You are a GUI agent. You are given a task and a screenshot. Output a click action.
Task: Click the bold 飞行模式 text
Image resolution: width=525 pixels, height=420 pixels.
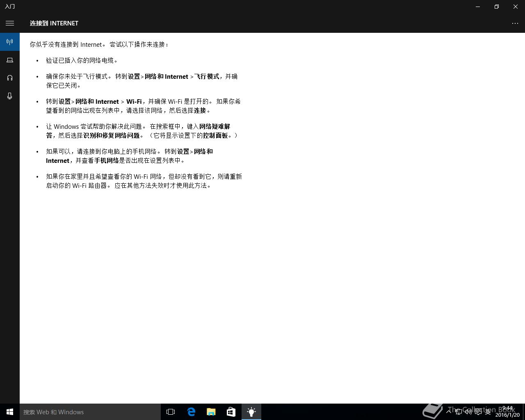click(x=207, y=77)
